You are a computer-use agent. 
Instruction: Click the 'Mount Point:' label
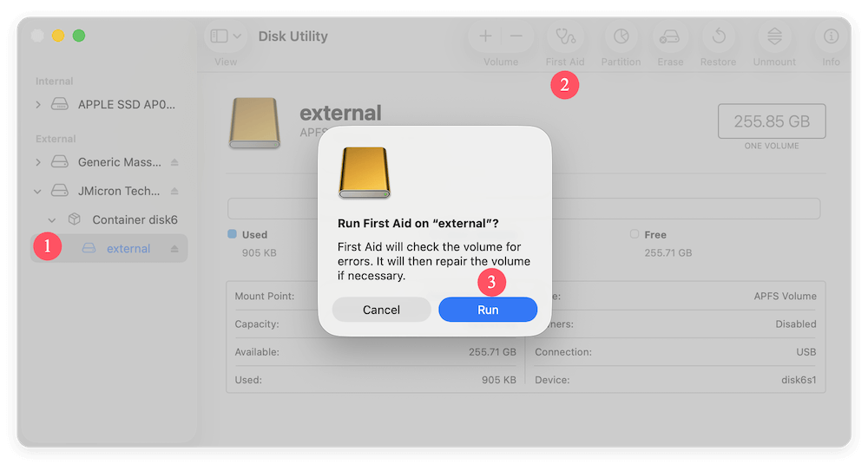pyautogui.click(x=265, y=297)
